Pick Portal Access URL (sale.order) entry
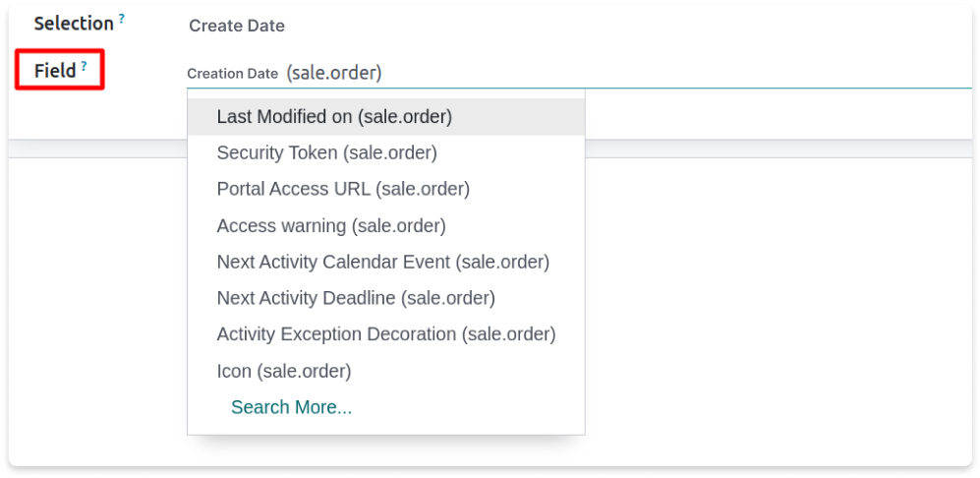The width and height of the screenshot is (980, 478). pyautogui.click(x=386, y=190)
